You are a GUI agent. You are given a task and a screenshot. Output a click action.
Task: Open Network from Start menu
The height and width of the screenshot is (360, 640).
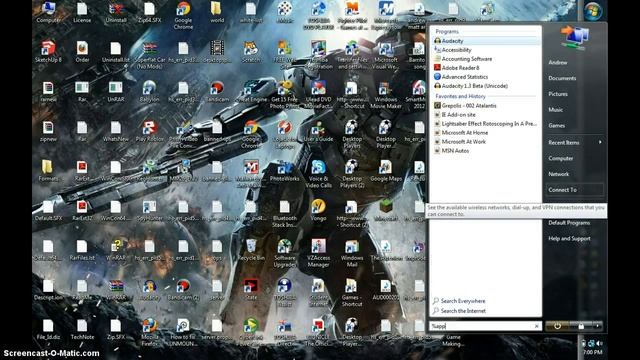(x=558, y=174)
